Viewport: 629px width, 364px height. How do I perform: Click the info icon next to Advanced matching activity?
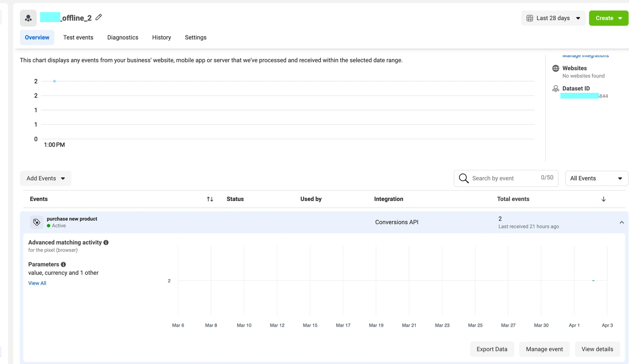(x=106, y=242)
